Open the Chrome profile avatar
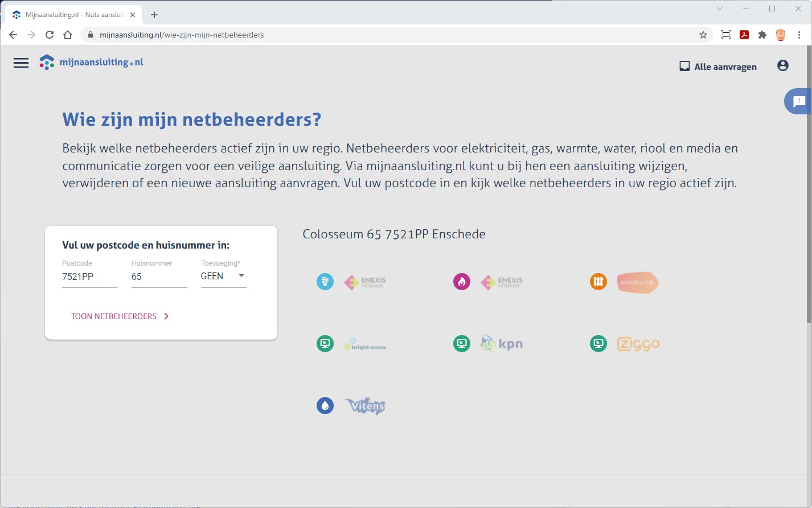812x508 pixels. coord(781,35)
